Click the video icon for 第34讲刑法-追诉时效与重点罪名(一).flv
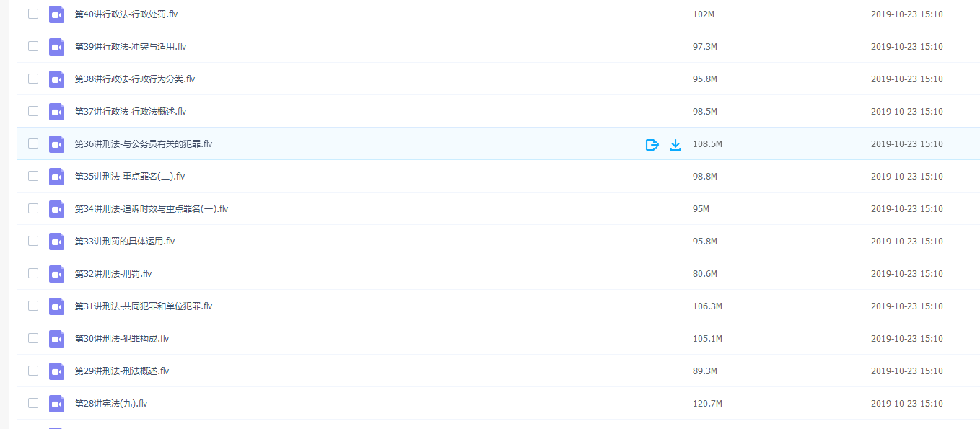 coord(57,209)
